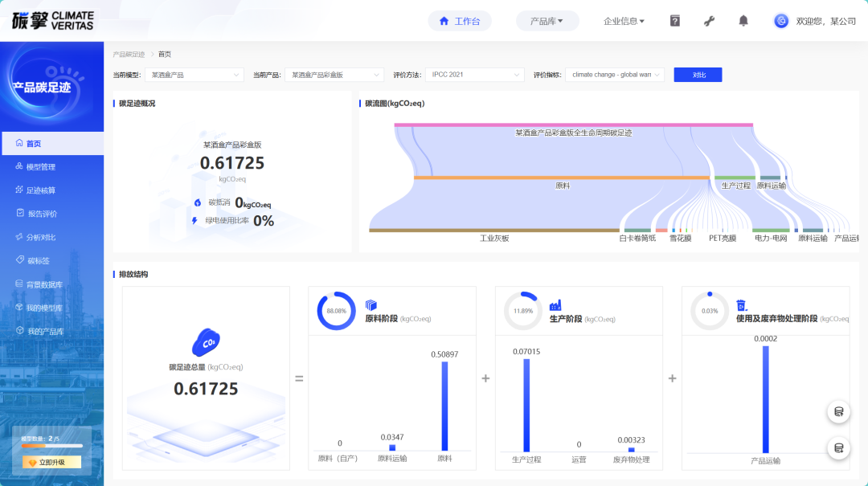Open the notifications bell icon
The height and width of the screenshot is (486, 868).
click(743, 21)
